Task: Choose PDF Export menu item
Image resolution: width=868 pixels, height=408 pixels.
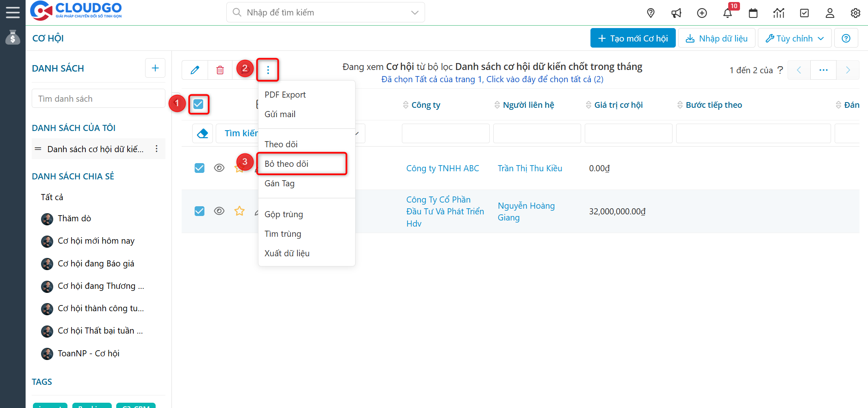Action: pyautogui.click(x=285, y=95)
